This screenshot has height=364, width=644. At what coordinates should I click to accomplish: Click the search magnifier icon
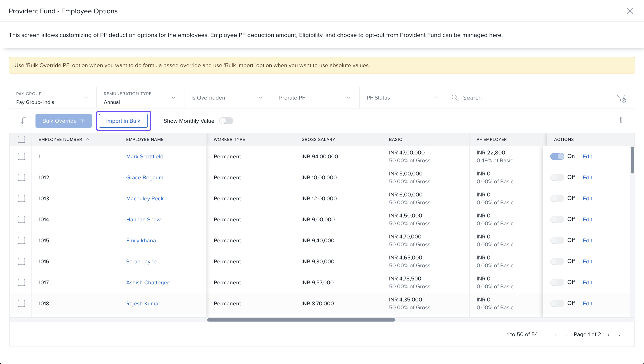click(x=455, y=98)
